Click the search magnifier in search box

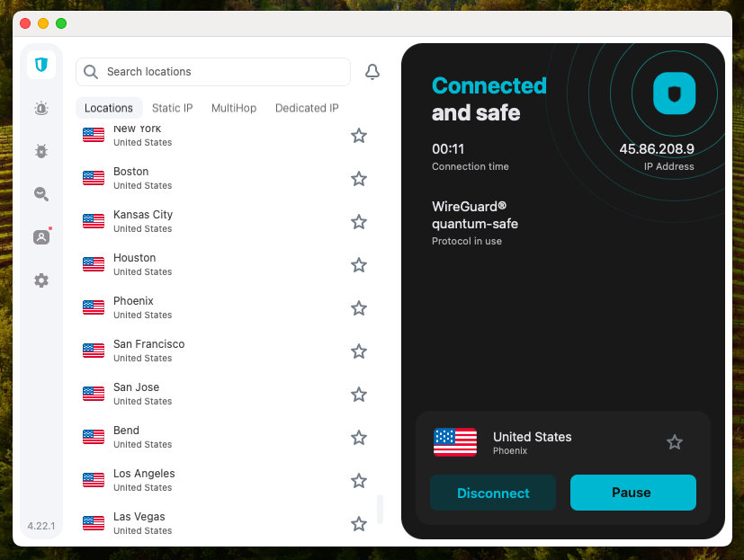pos(91,72)
